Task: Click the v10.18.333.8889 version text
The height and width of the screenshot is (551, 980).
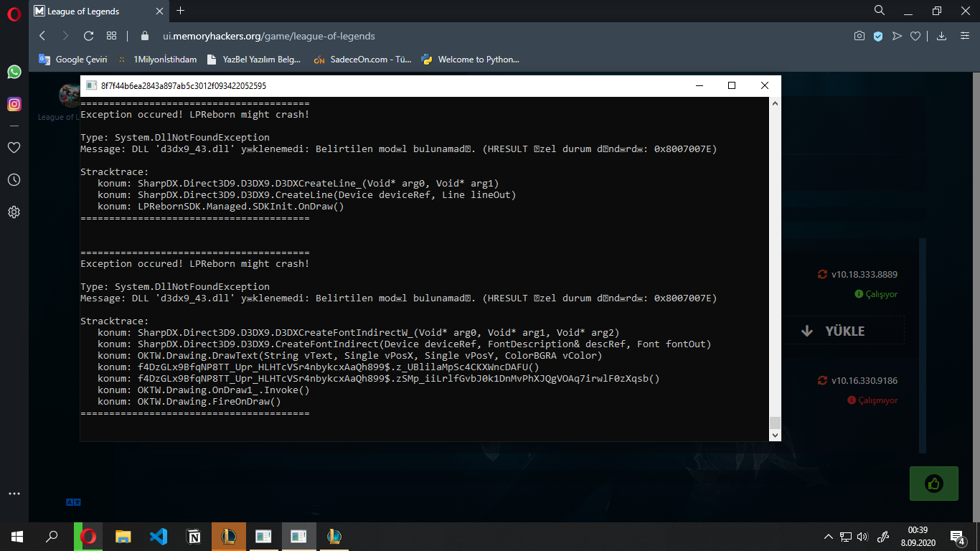Action: (x=864, y=274)
